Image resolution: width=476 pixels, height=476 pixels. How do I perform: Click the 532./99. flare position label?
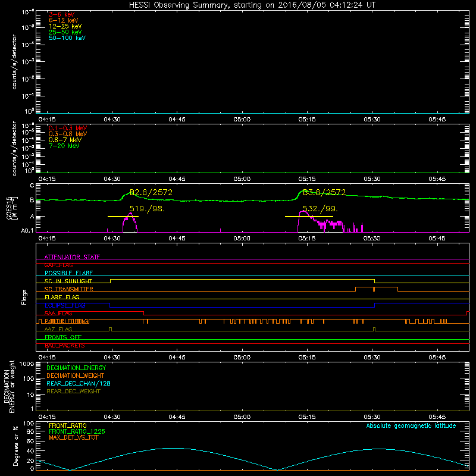(320, 209)
